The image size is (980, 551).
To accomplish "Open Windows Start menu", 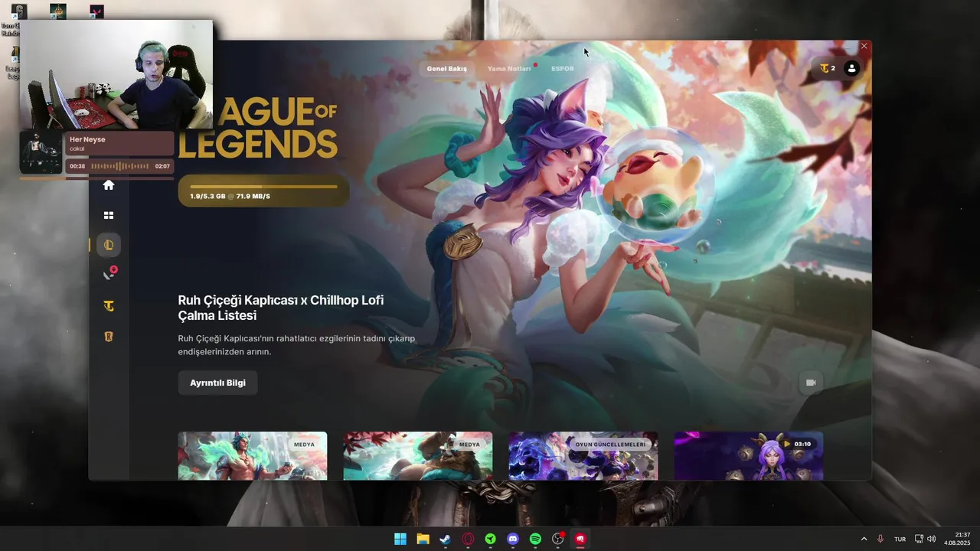I will coord(400,539).
